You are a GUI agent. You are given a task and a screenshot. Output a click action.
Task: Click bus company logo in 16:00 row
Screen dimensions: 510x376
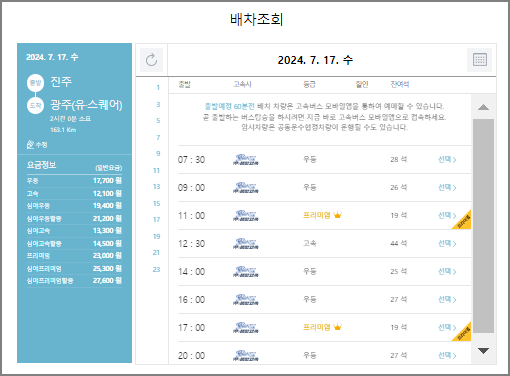pyautogui.click(x=246, y=300)
